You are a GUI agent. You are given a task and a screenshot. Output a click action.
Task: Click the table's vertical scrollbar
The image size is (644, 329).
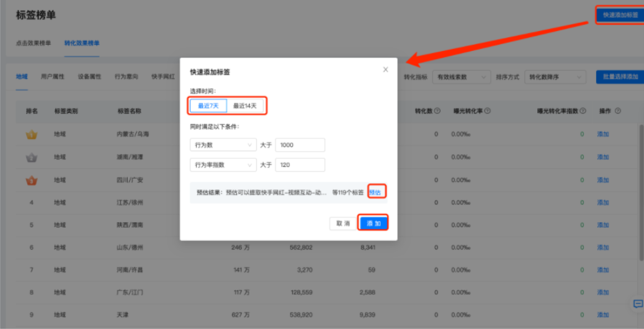pos(641,191)
